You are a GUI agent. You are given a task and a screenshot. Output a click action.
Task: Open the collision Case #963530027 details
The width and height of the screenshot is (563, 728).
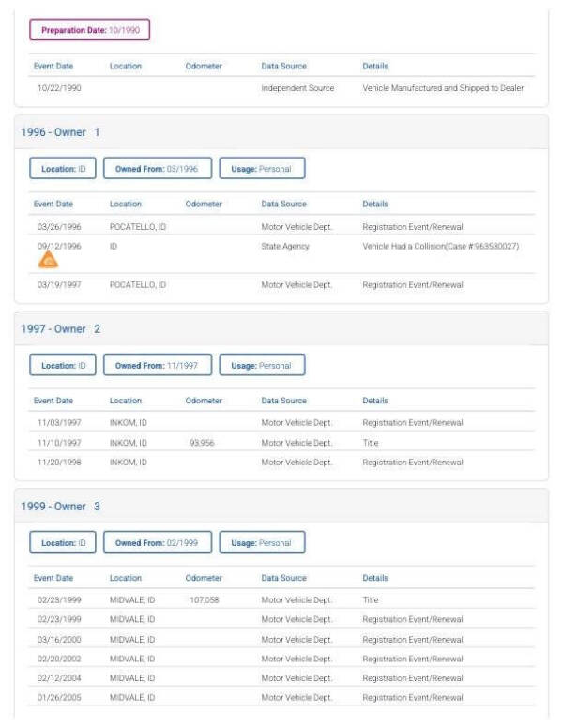440,246
